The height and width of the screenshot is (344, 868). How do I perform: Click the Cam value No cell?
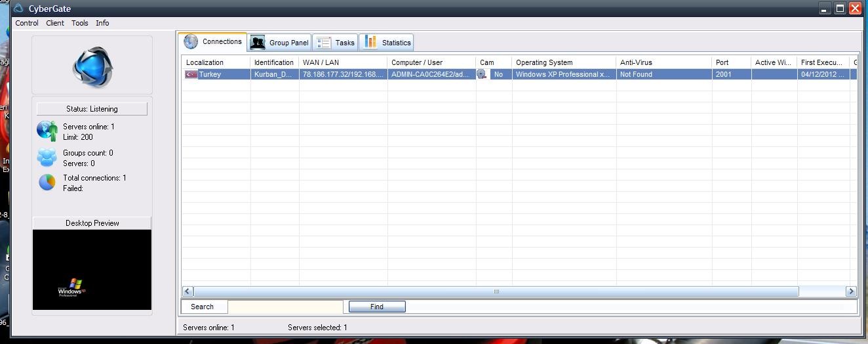click(x=499, y=74)
